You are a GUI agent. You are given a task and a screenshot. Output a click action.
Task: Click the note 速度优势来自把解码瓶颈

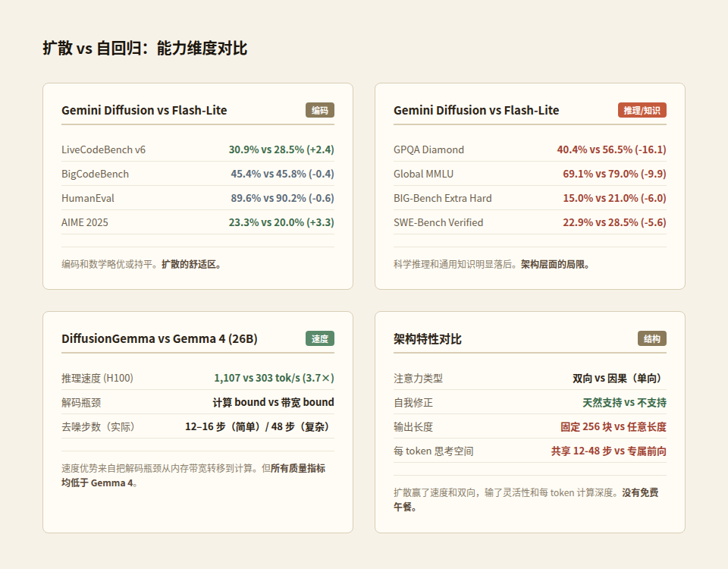pos(193,475)
